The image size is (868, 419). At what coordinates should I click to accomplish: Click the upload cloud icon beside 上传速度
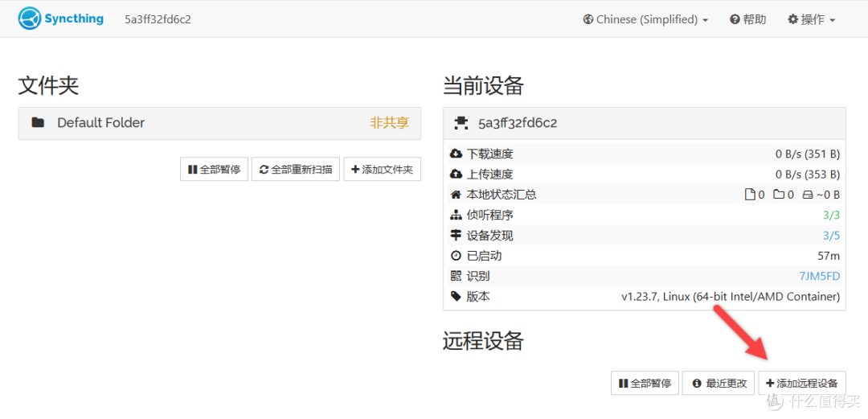coord(457,174)
